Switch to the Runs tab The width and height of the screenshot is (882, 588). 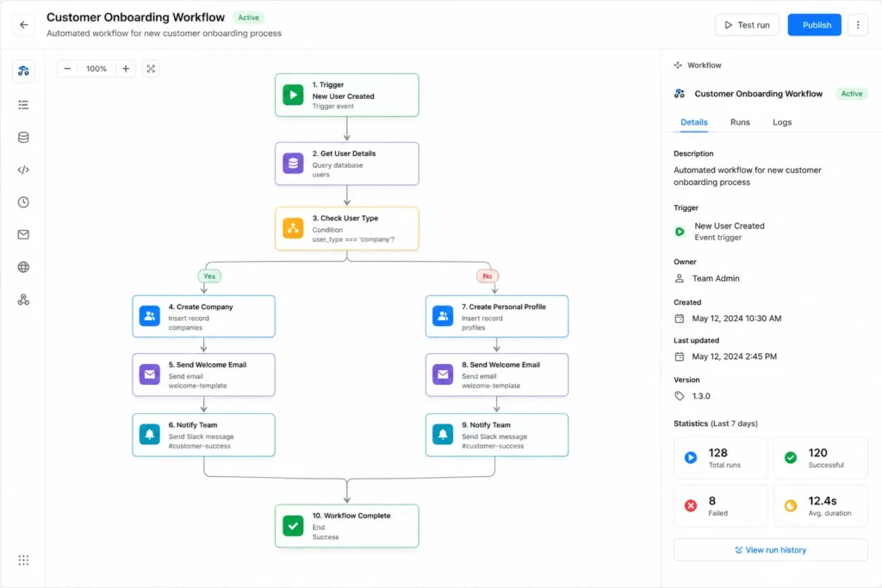pyautogui.click(x=740, y=122)
